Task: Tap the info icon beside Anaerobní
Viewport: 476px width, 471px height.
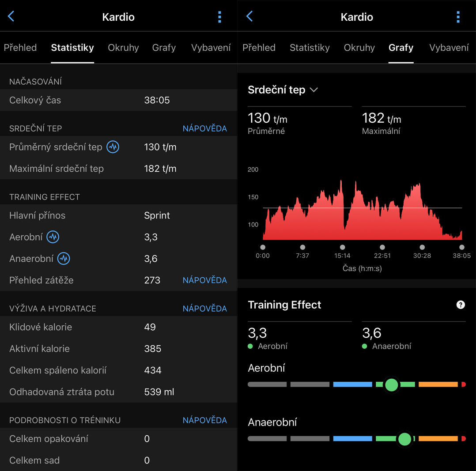Action: (64, 259)
